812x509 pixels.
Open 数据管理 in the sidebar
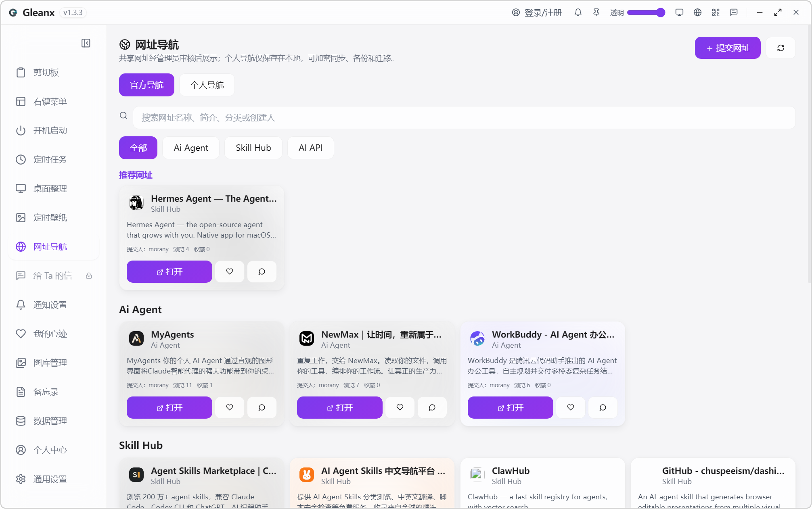[54, 421]
